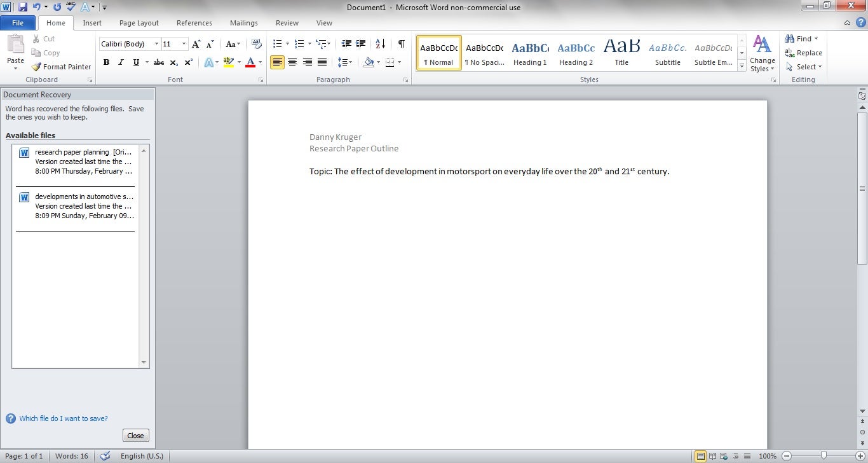Click Align Text Right icon
Viewport: 868px width, 463px height.
[x=308, y=62]
